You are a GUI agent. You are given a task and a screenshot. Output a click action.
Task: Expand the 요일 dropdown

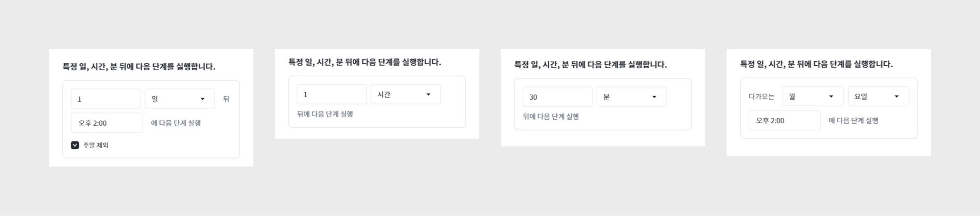click(x=878, y=97)
